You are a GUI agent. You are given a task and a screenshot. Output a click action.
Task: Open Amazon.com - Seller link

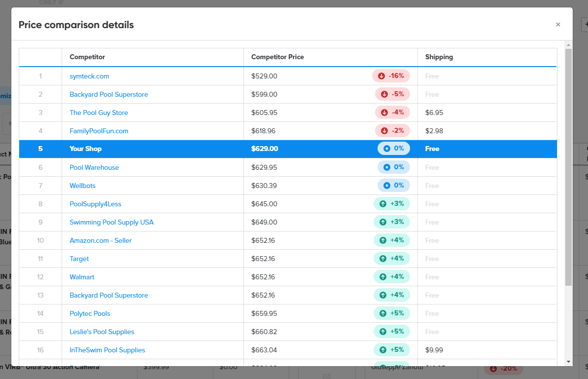point(101,241)
